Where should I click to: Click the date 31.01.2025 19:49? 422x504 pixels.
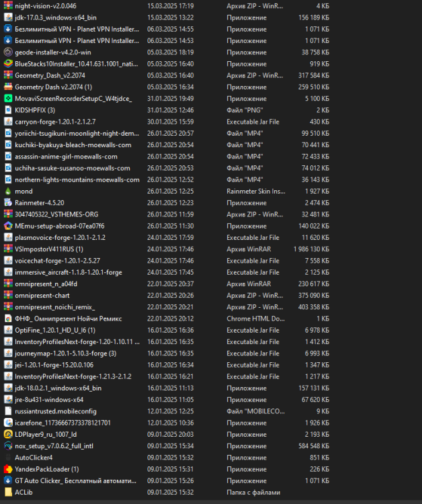170,98
